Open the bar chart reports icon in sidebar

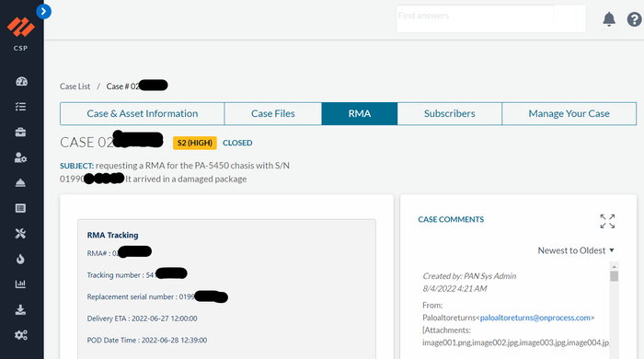point(20,284)
